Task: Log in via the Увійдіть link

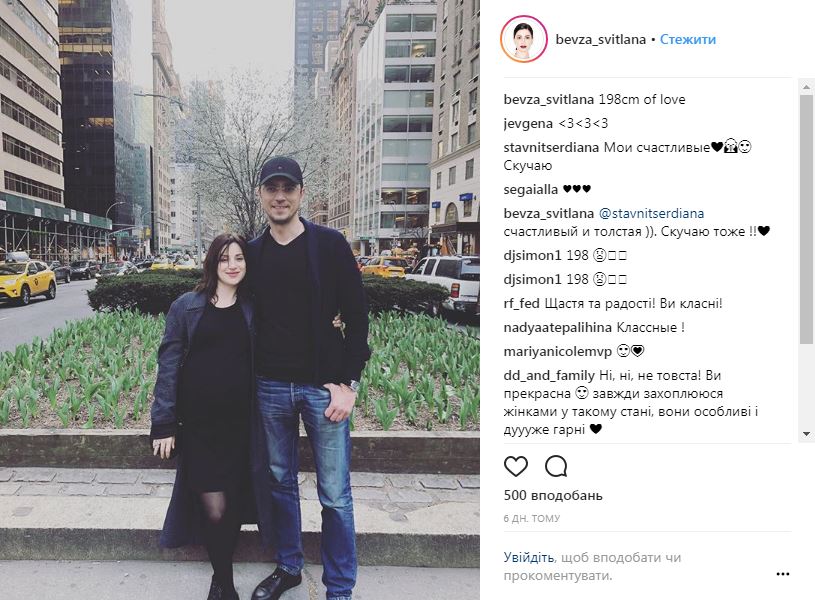Action: (x=529, y=557)
